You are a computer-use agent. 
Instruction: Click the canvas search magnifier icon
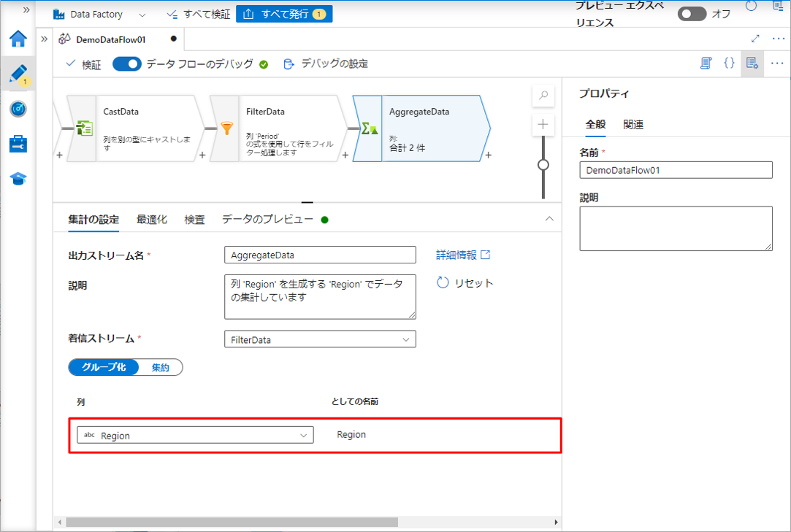(543, 96)
